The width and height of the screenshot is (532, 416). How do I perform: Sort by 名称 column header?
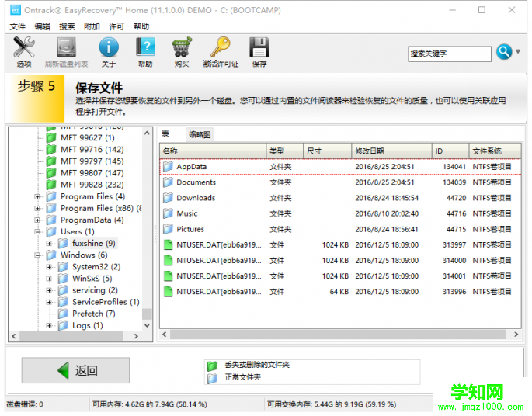click(213, 151)
